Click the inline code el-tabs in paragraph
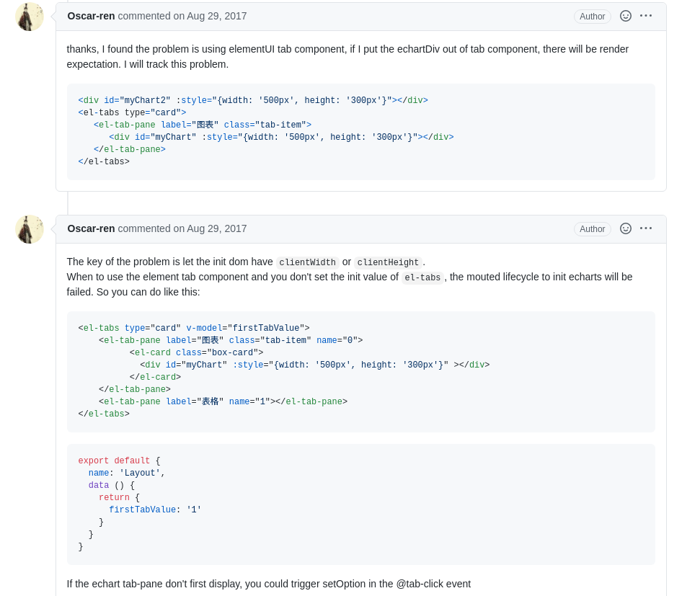This screenshot has width=700, height=596. 422,278
